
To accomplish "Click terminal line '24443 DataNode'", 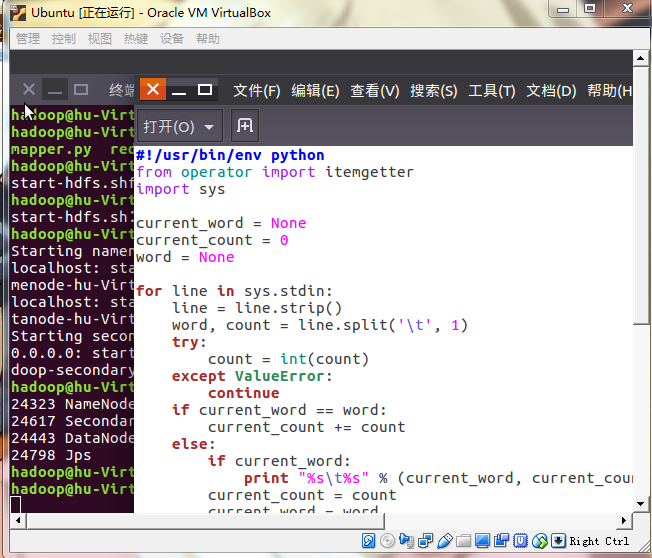I will click(x=72, y=438).
